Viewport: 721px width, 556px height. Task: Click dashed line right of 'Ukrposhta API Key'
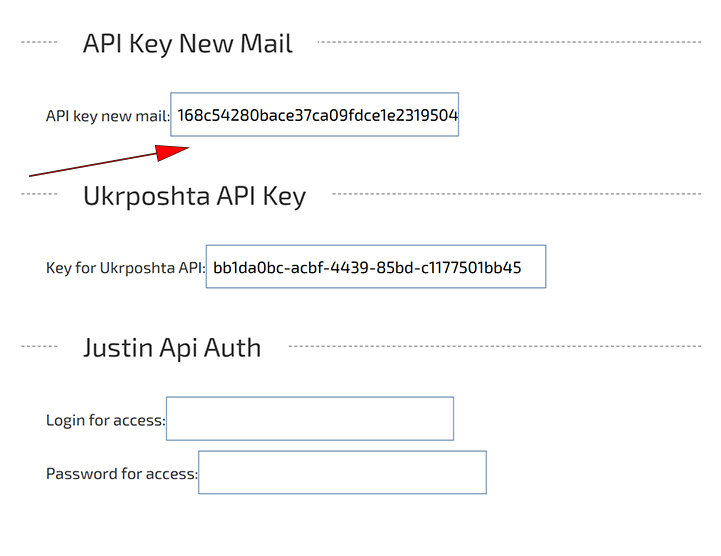(515, 194)
